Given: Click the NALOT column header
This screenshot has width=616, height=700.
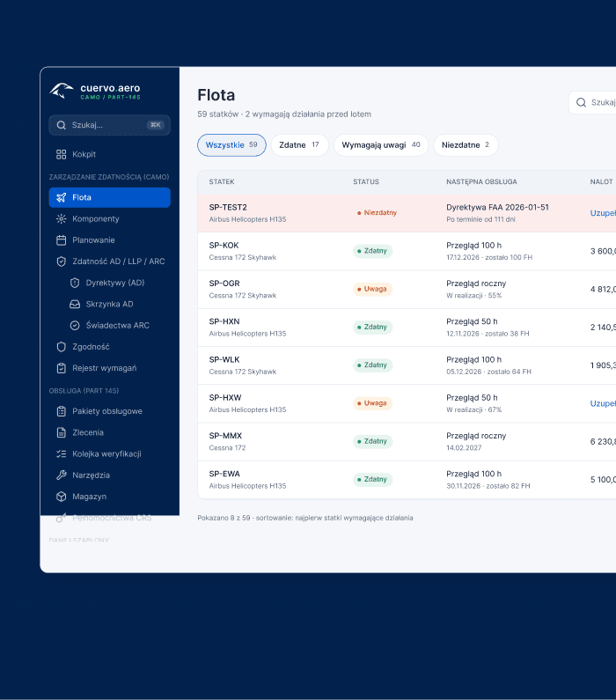Looking at the screenshot, I should (601, 181).
